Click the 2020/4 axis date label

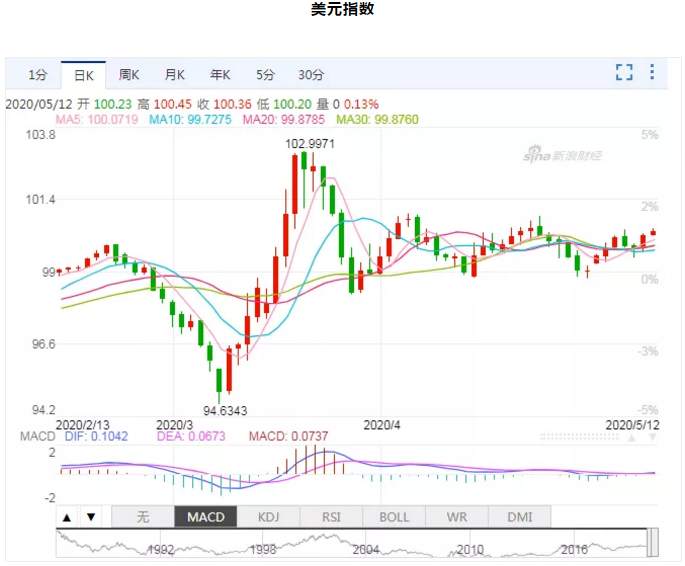(382, 425)
